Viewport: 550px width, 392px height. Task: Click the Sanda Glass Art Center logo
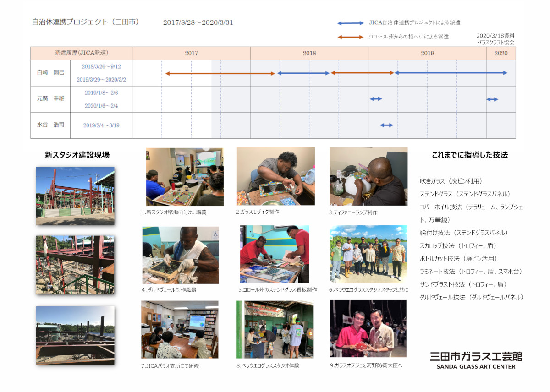pos(475,359)
